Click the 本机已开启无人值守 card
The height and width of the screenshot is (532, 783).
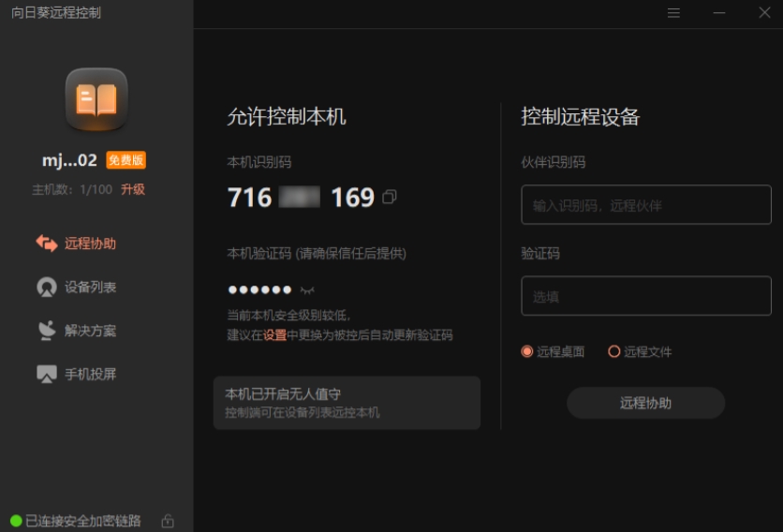[347, 403]
